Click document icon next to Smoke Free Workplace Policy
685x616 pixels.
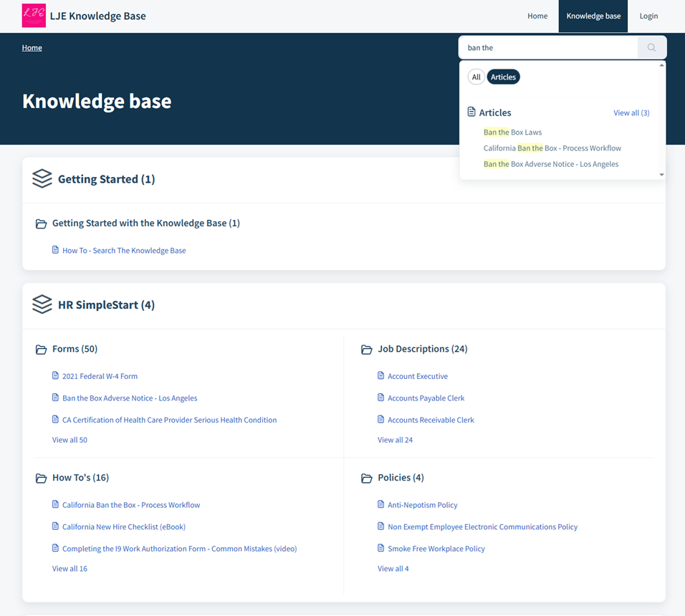(381, 548)
